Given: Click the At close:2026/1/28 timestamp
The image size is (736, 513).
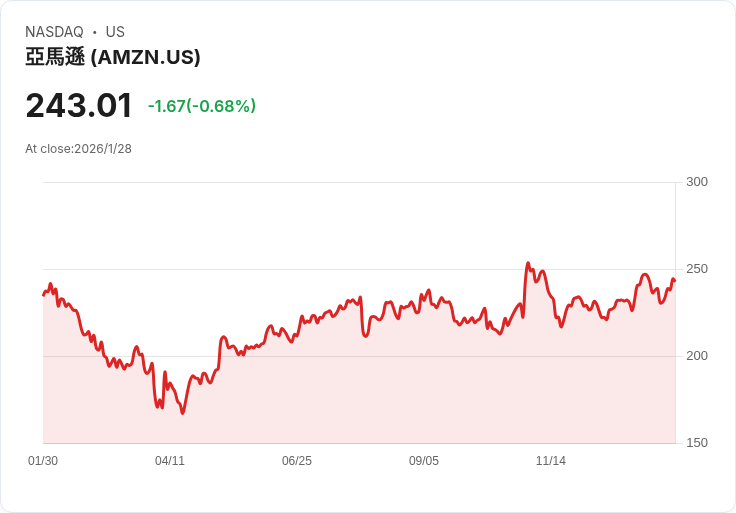Looking at the screenshot, I should click(78, 149).
